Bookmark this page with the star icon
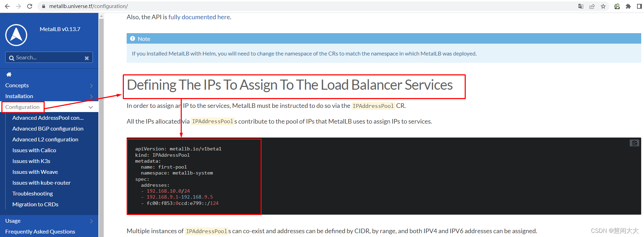 tap(603, 6)
